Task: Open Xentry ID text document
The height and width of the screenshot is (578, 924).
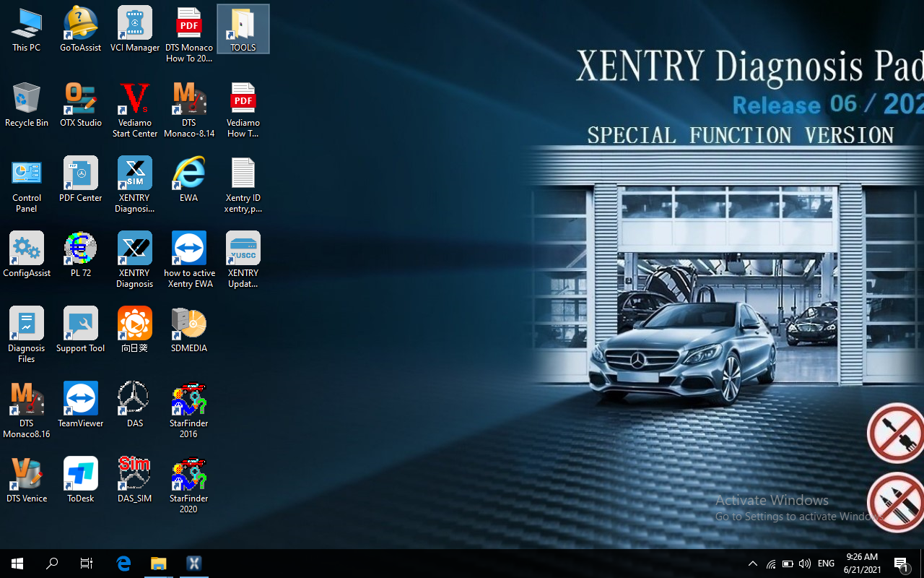Action: (x=243, y=184)
